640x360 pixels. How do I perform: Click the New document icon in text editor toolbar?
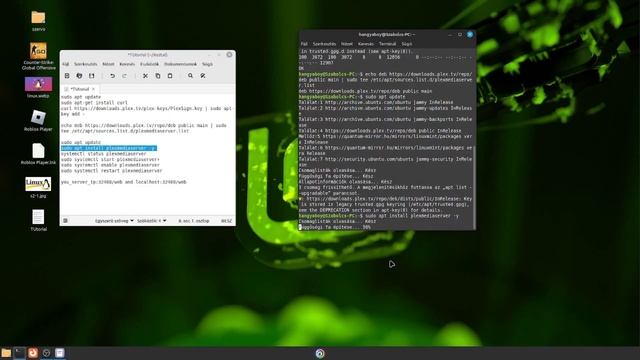pos(67,76)
